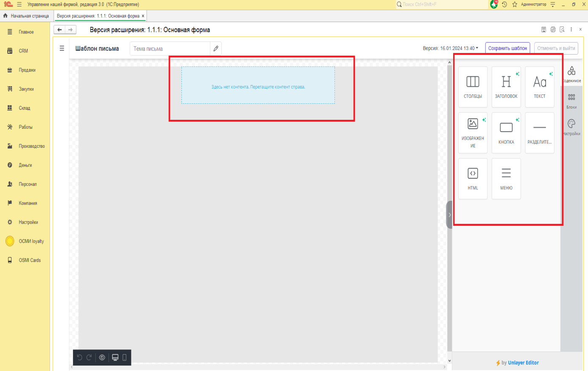The height and width of the screenshot is (371, 588).
Task: Choose the Text (ТЕКСТ) content block
Action: pyautogui.click(x=540, y=87)
